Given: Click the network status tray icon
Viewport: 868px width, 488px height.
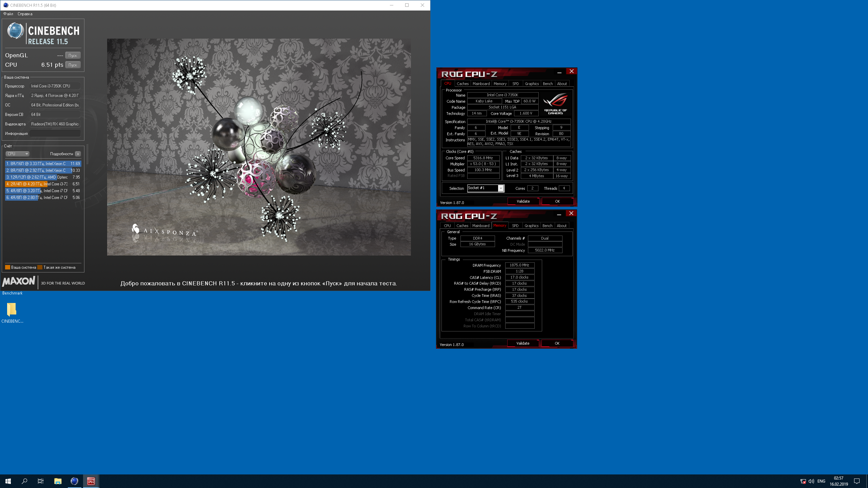Looking at the screenshot, I should tap(803, 481).
